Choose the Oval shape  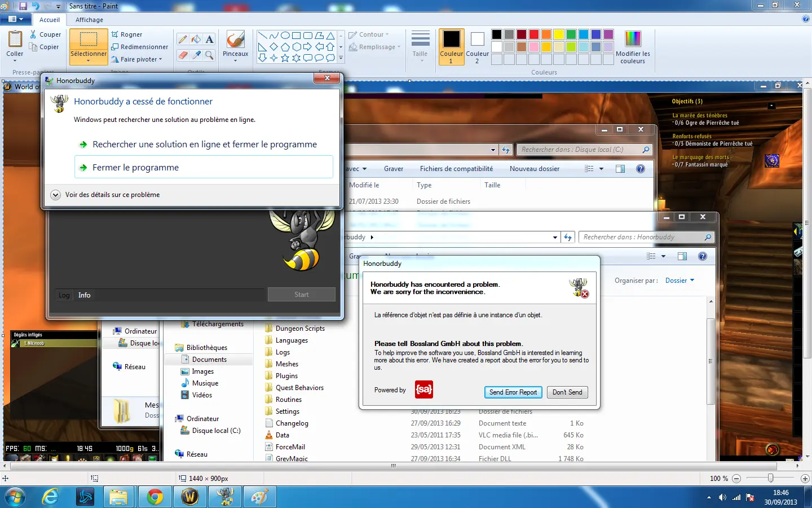point(285,36)
